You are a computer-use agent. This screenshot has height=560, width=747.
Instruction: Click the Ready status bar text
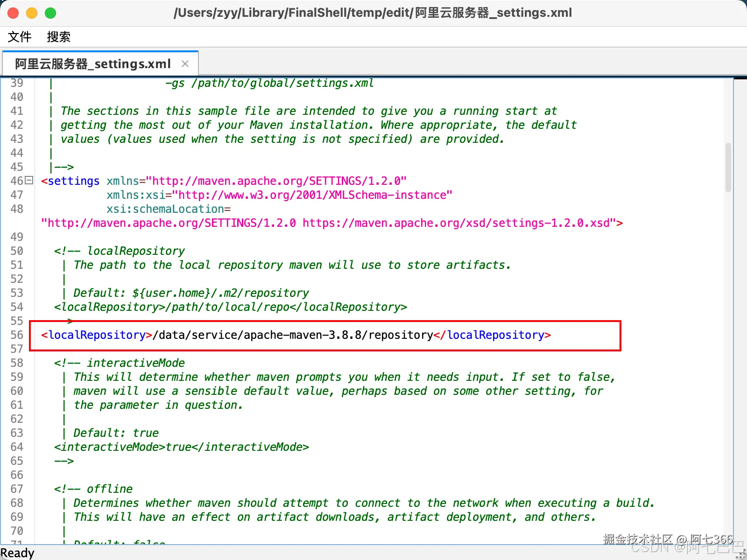17,553
